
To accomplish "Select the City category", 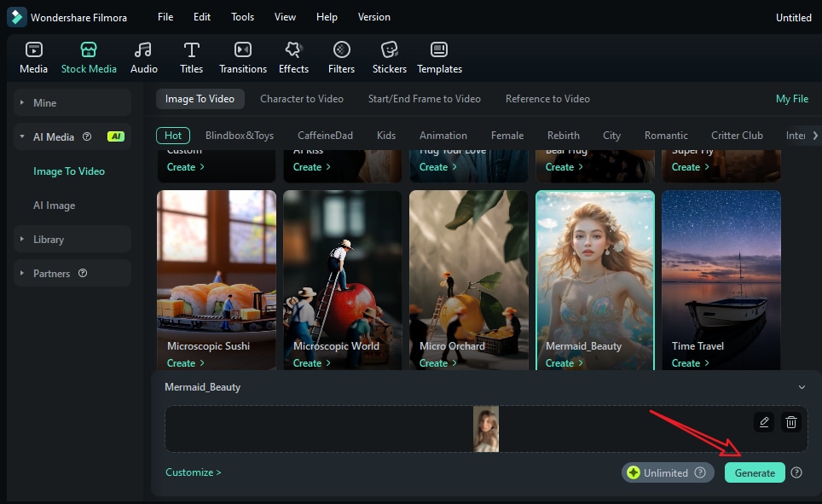I will pyautogui.click(x=611, y=136).
